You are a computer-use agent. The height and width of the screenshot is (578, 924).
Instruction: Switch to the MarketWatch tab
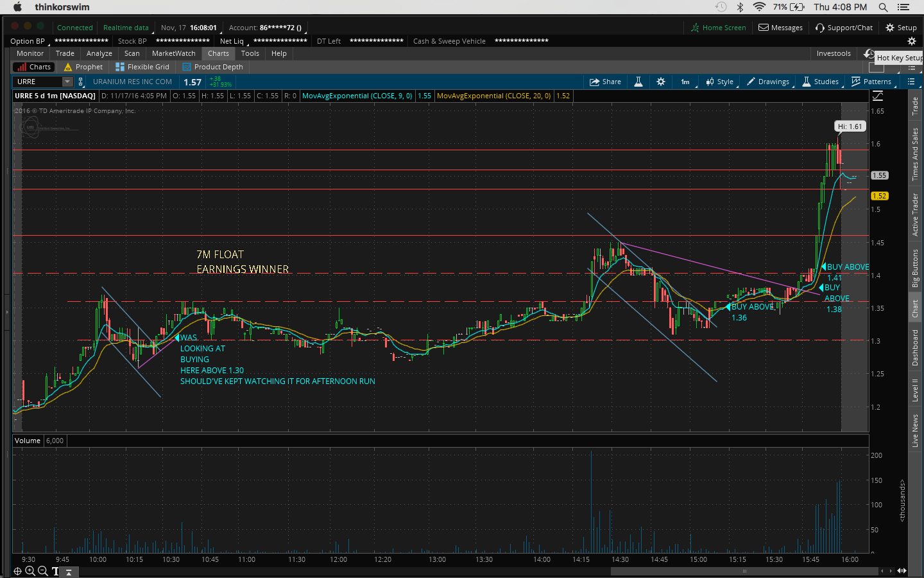173,53
